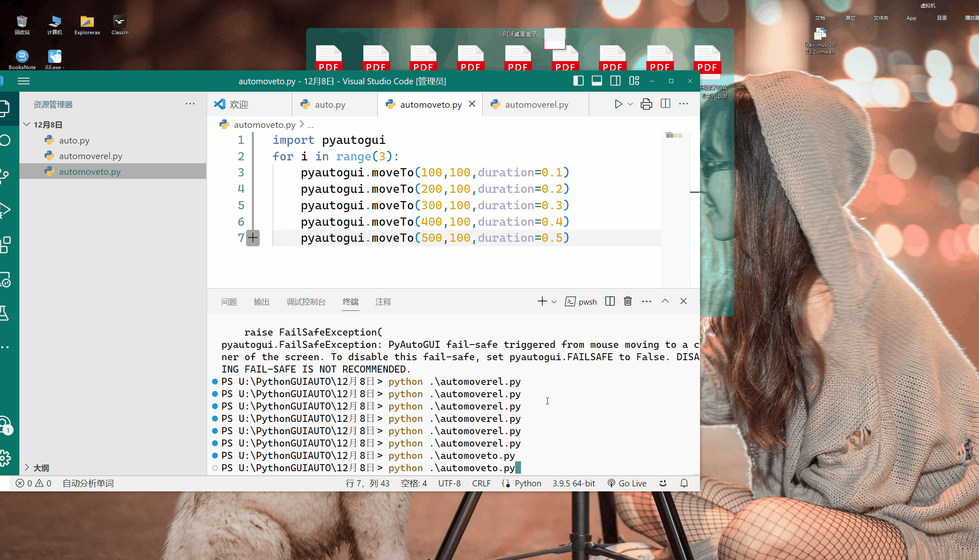Open the 注释 panel tab
This screenshot has width=979, height=560.
(x=383, y=302)
